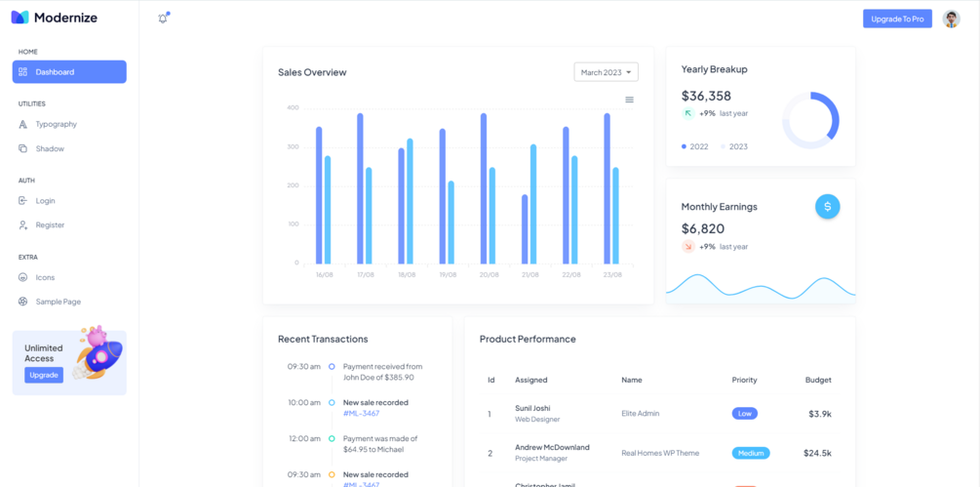Click the Upgrade To Pro button
The height and width of the screenshot is (487, 980).
click(897, 19)
